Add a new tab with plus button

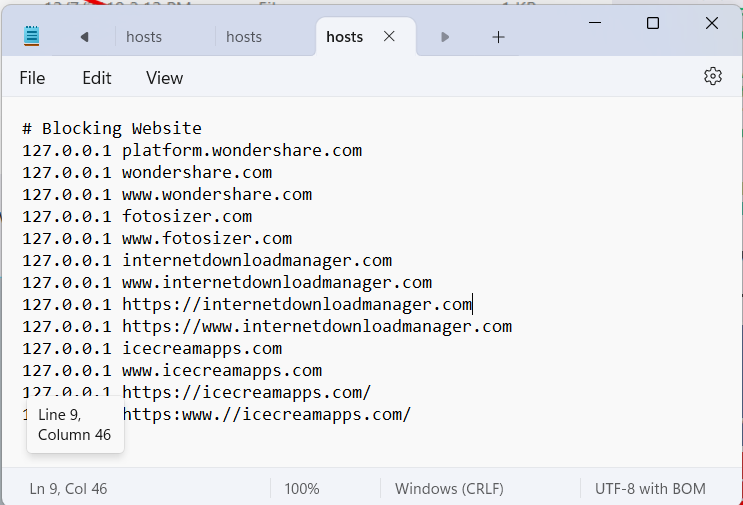(x=498, y=37)
